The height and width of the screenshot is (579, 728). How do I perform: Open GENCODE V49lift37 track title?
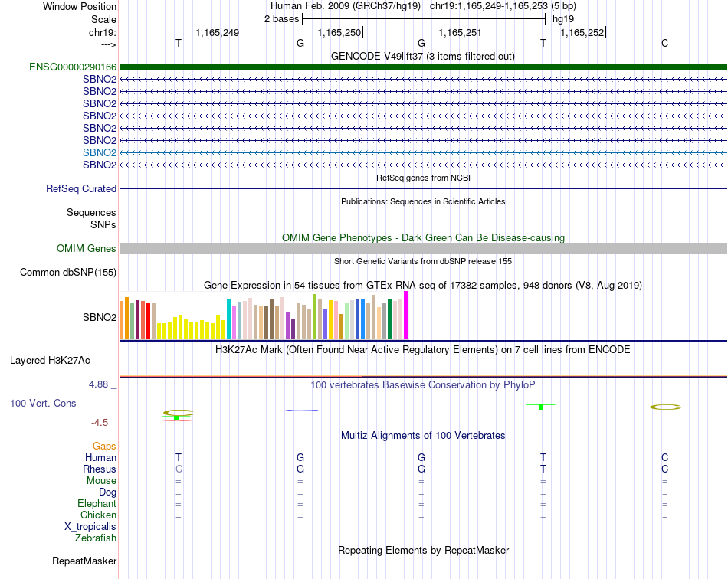tap(422, 56)
